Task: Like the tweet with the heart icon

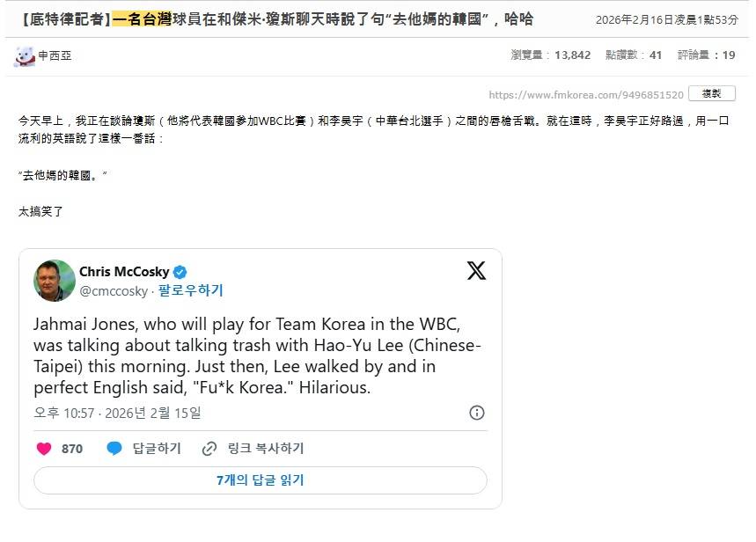Action: pos(44,449)
